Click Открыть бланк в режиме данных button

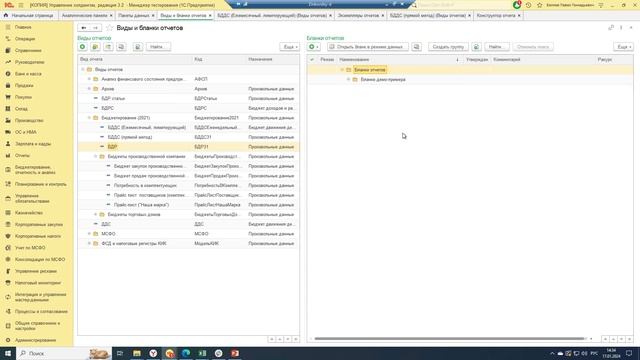[368, 47]
